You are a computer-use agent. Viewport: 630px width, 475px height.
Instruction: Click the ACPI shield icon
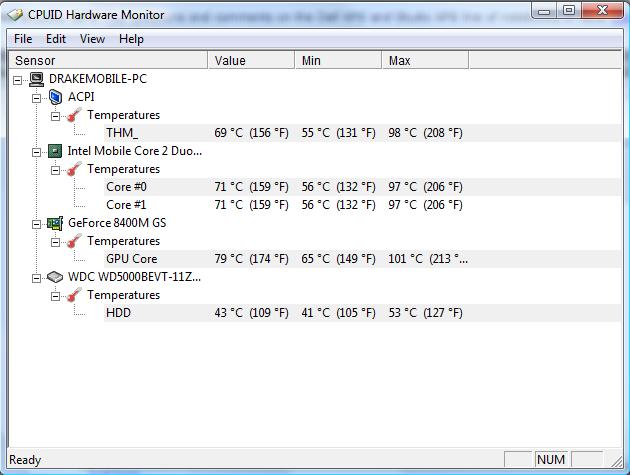coord(55,97)
